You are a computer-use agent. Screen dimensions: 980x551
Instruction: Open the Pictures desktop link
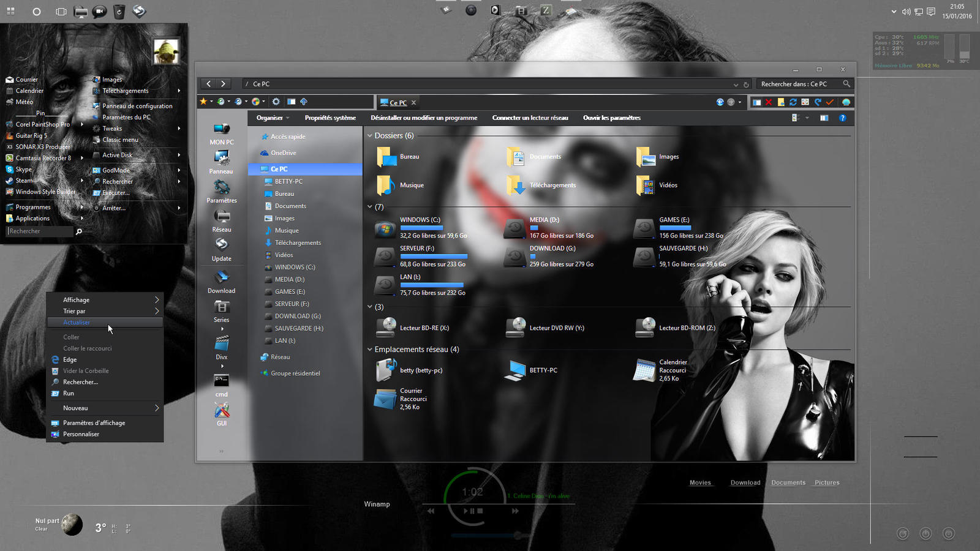tap(827, 482)
